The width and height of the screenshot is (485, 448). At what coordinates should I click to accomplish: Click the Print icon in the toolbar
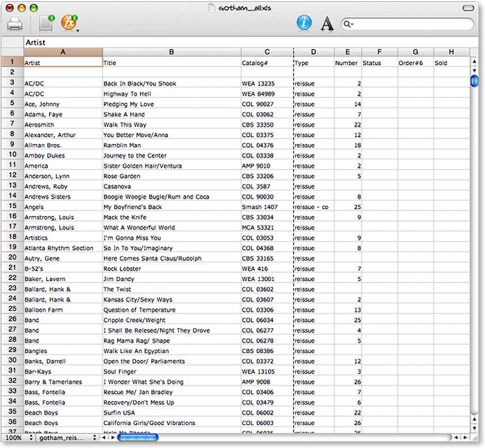pyautogui.click(x=15, y=24)
